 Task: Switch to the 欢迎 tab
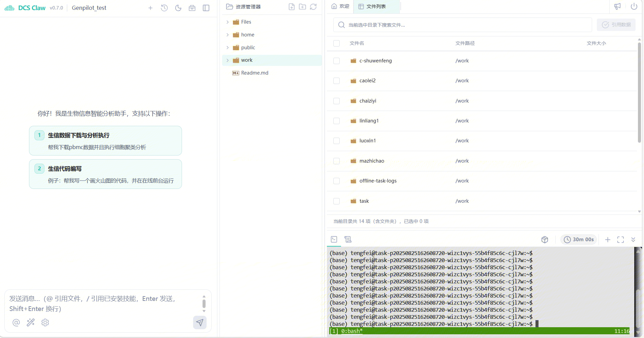[x=340, y=6]
